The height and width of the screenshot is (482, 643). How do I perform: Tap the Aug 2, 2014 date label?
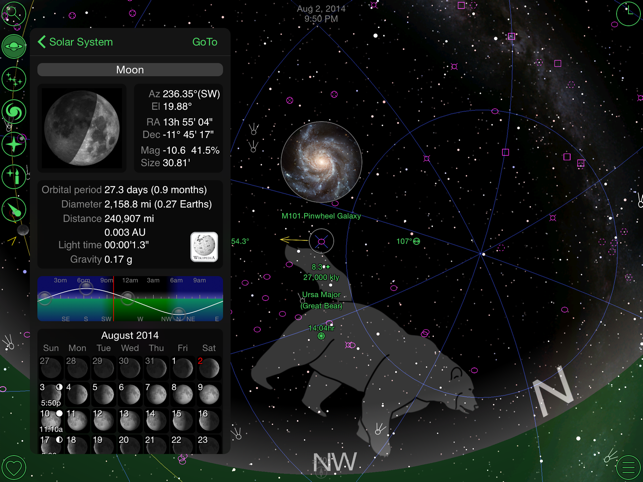[x=321, y=9]
